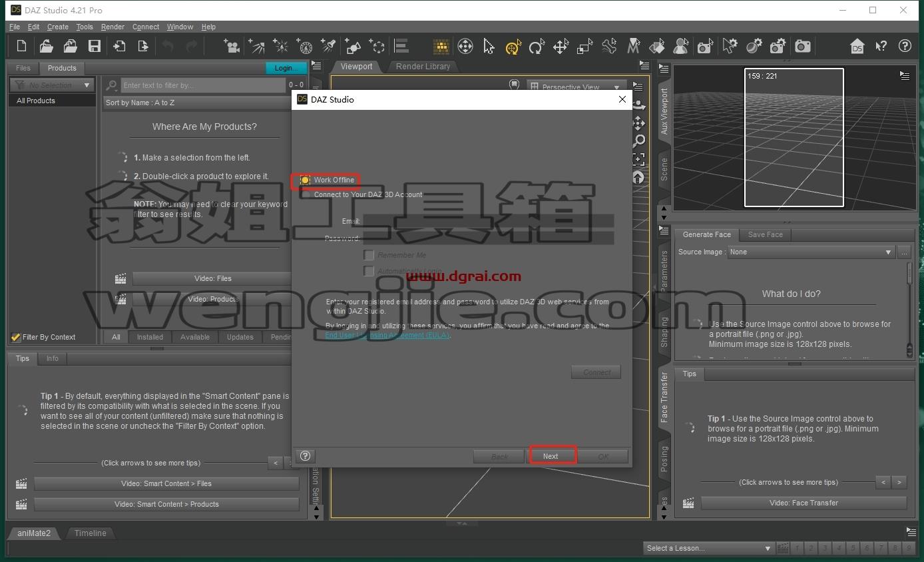Select the Surface Selection tool
The width and height of the screenshot is (924, 562).
click(657, 46)
